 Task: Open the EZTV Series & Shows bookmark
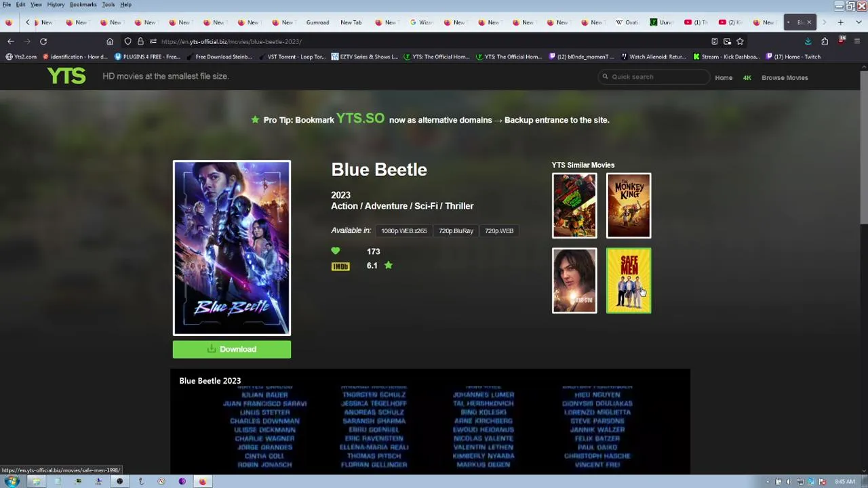[364, 57]
